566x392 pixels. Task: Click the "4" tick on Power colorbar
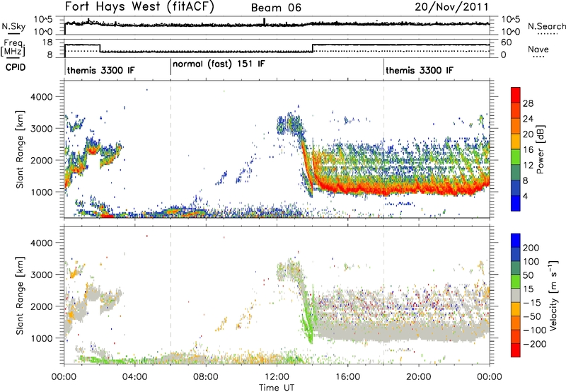525,196
